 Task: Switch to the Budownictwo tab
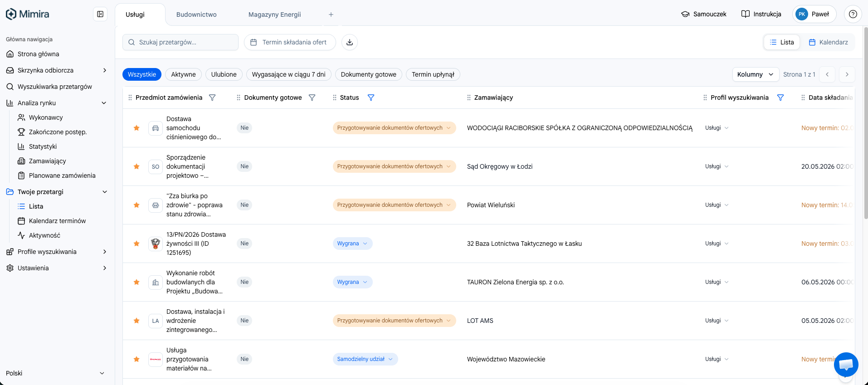(x=196, y=15)
